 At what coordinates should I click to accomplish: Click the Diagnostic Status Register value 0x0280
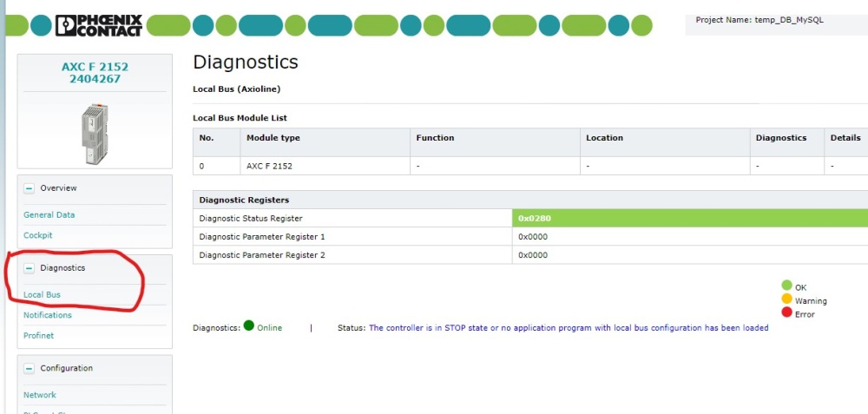(535, 219)
